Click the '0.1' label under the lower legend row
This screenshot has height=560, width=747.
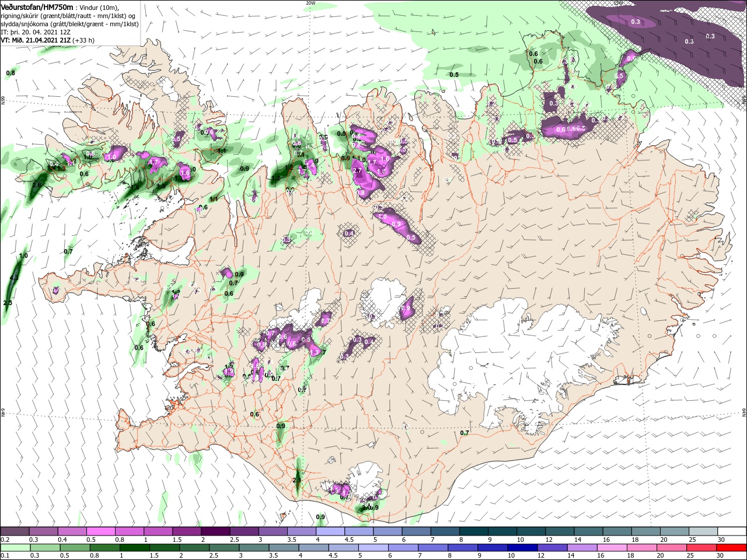click(x=5, y=556)
